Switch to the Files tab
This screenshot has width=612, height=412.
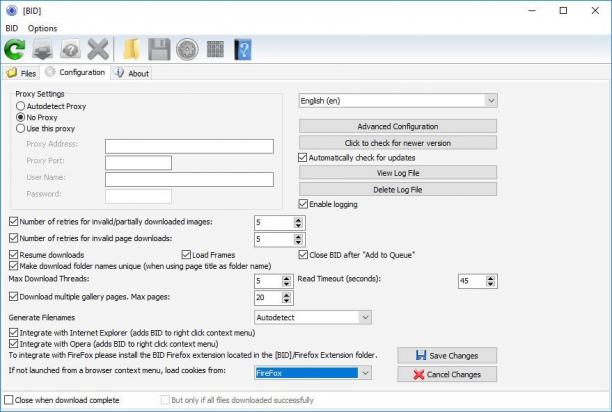pos(21,73)
